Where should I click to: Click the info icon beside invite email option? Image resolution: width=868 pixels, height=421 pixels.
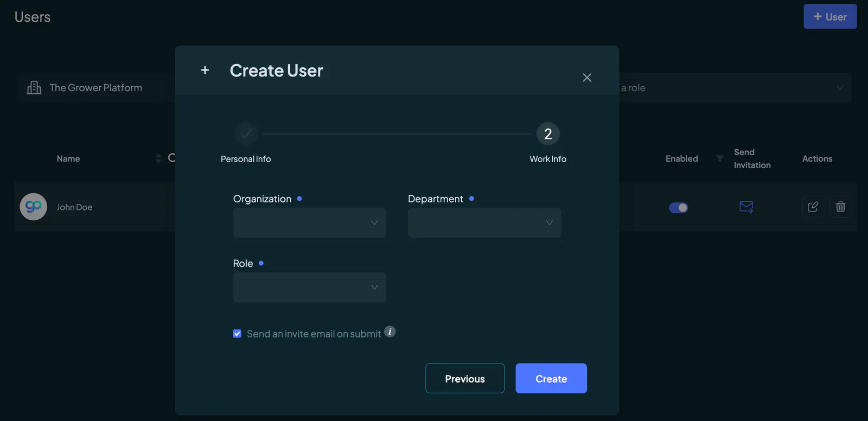pyautogui.click(x=390, y=331)
